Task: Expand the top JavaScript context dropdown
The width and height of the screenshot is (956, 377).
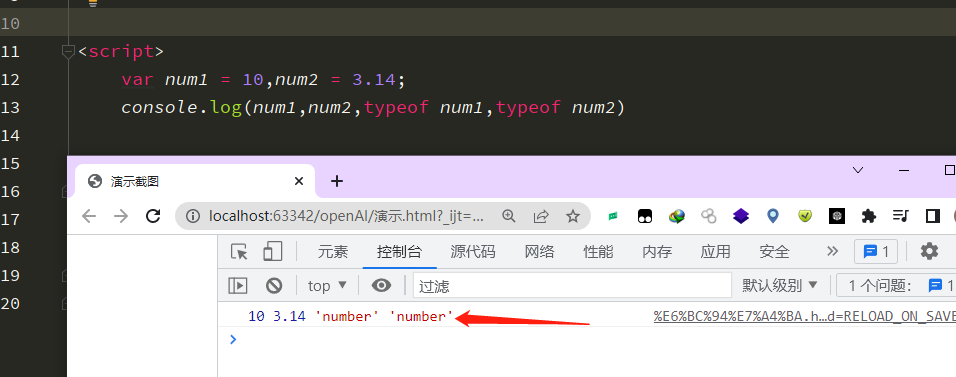Action: [327, 285]
